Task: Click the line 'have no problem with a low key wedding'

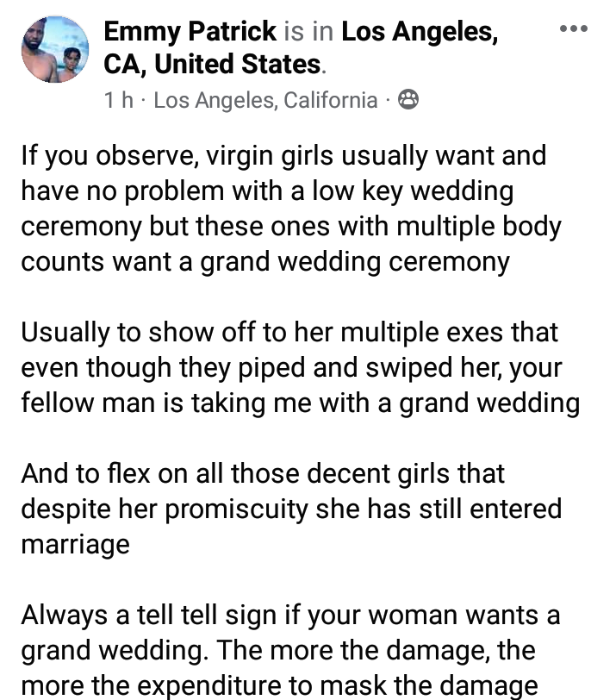Action: tap(267, 190)
